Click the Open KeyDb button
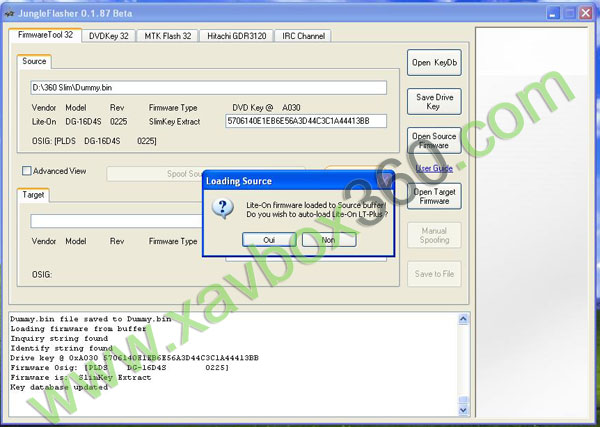Viewport: 600px width, 427px height. tap(434, 62)
